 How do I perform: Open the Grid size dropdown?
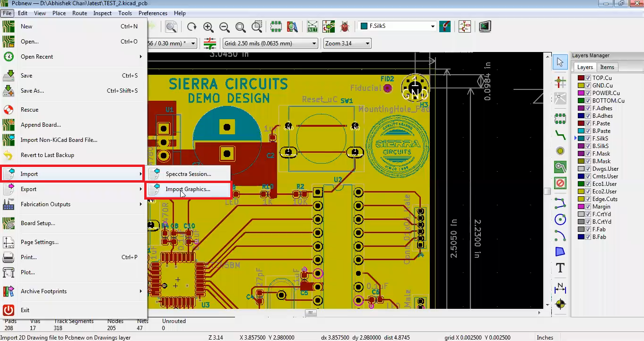coord(270,44)
